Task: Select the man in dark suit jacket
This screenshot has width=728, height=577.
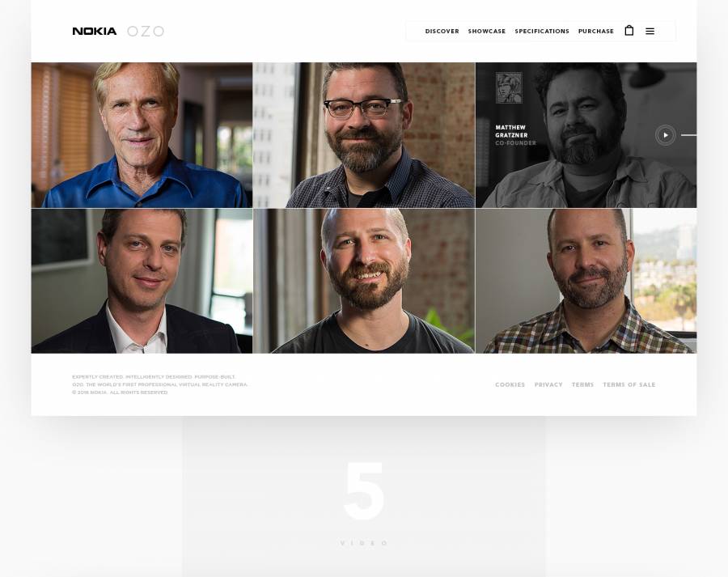Action: [x=142, y=281]
